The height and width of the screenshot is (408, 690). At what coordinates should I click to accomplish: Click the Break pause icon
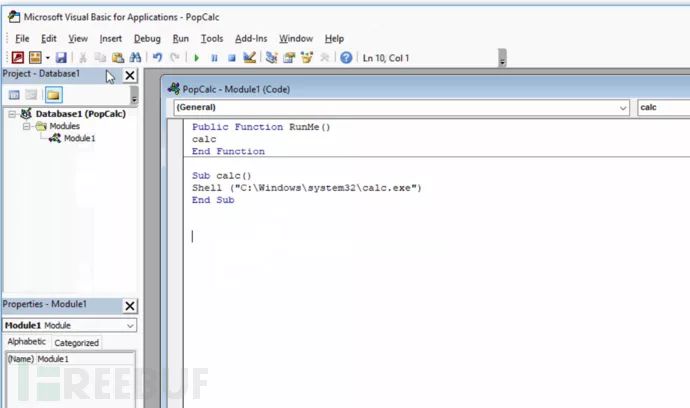tap(214, 58)
